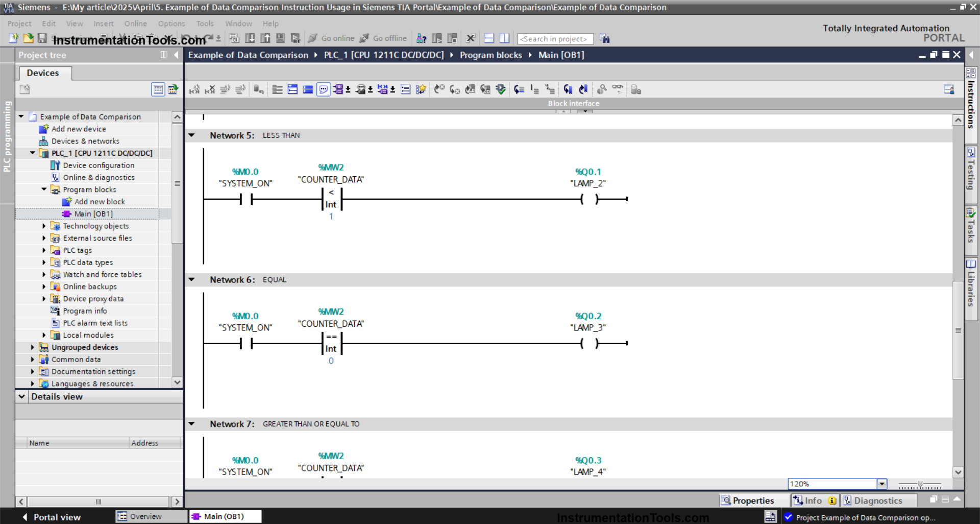Toggle free-form comments in the ladder editor

[324, 89]
